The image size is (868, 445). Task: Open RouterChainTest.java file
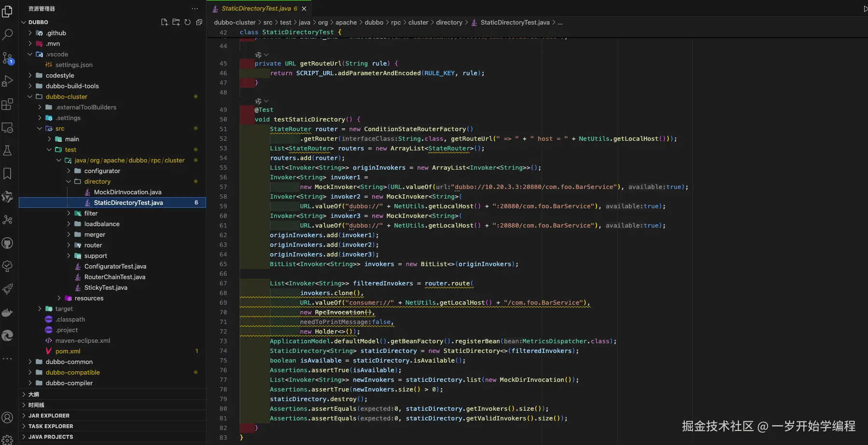(115, 277)
